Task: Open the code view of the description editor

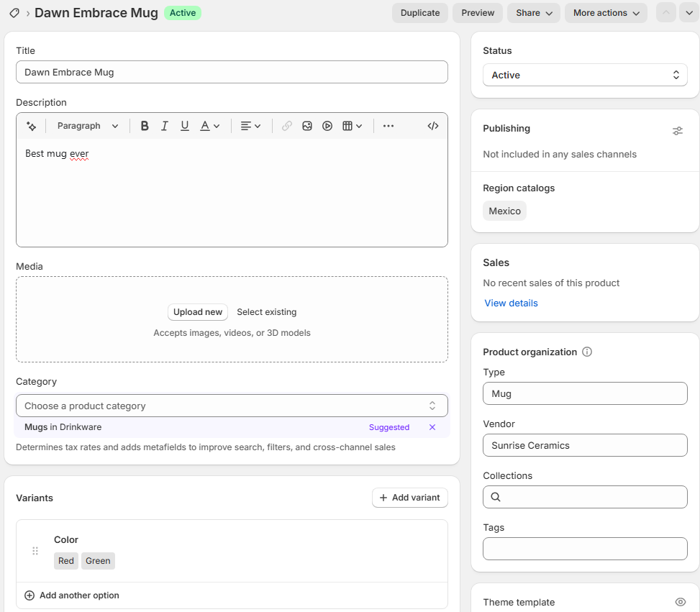Action: click(432, 125)
